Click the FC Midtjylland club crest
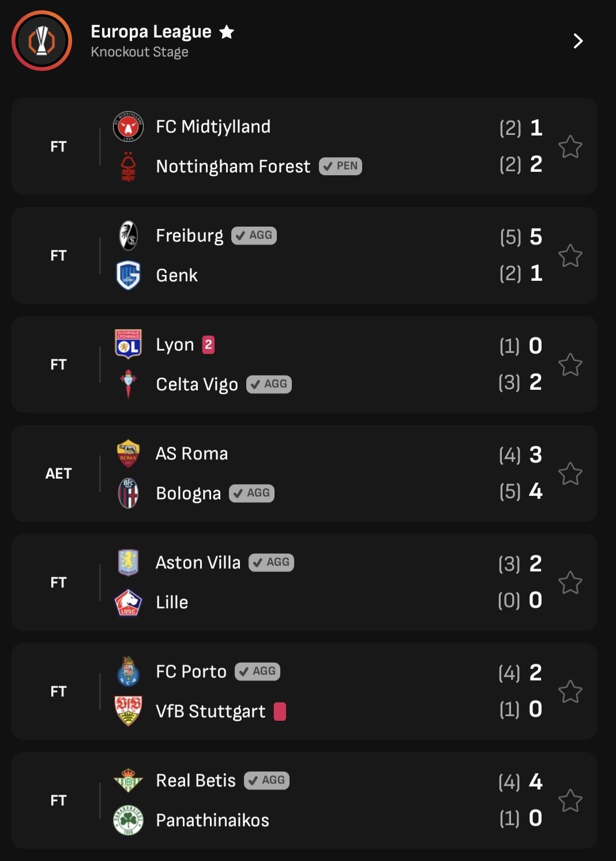Screen dimensions: 616x861 click(128, 127)
